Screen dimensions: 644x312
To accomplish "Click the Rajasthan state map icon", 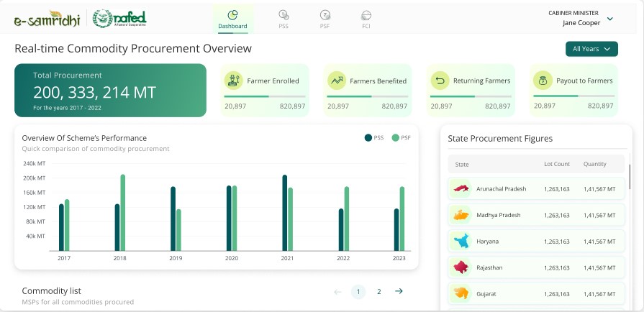I will coord(461,267).
